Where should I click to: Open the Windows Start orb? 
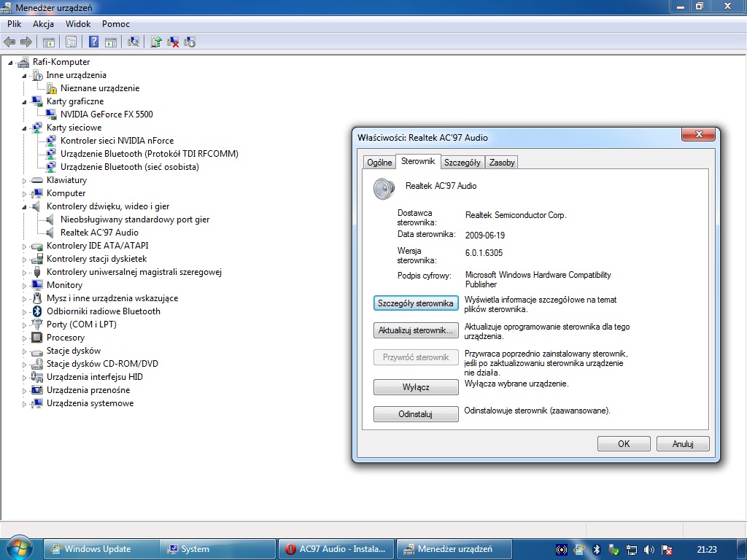click(20, 548)
